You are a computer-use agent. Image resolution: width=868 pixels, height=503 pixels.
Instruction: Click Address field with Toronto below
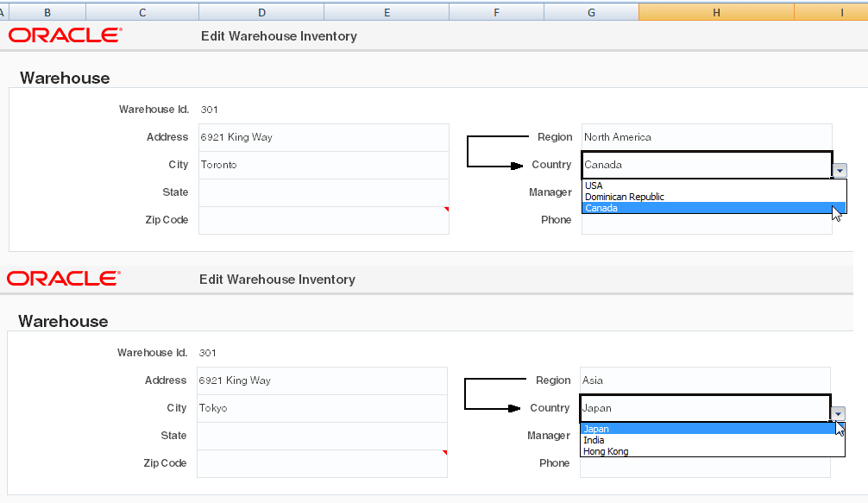[324, 137]
